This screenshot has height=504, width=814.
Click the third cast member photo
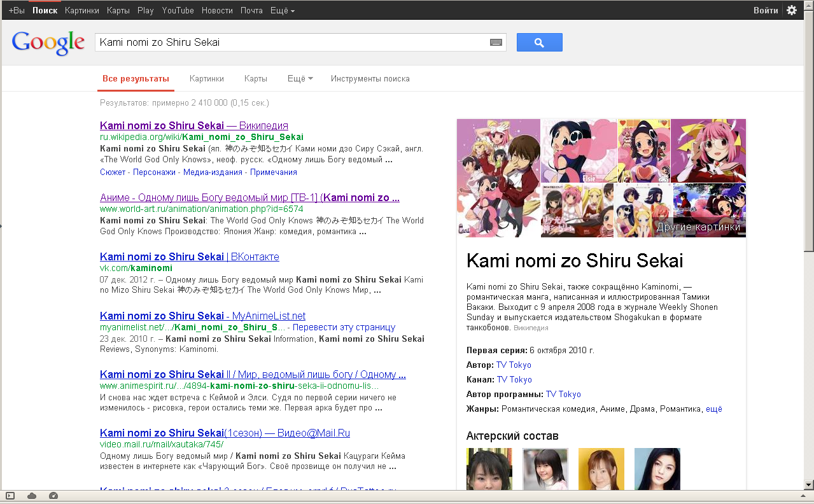tap(601, 469)
